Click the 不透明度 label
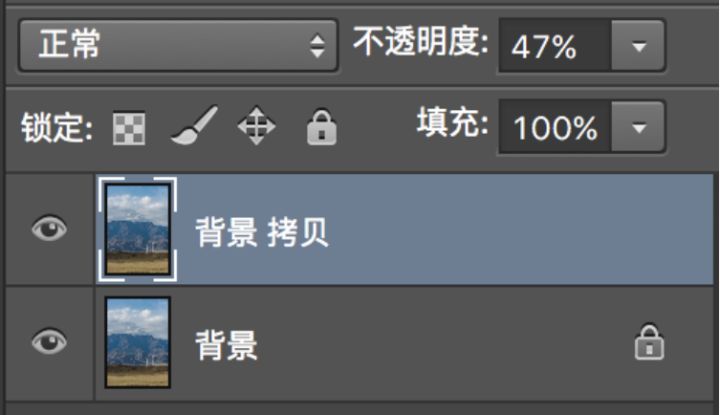The image size is (720, 415). pyautogui.click(x=421, y=42)
